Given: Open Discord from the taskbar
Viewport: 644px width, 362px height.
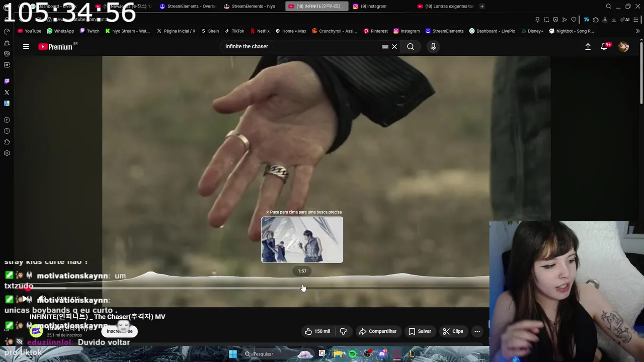Looking at the screenshot, I should (382, 354).
